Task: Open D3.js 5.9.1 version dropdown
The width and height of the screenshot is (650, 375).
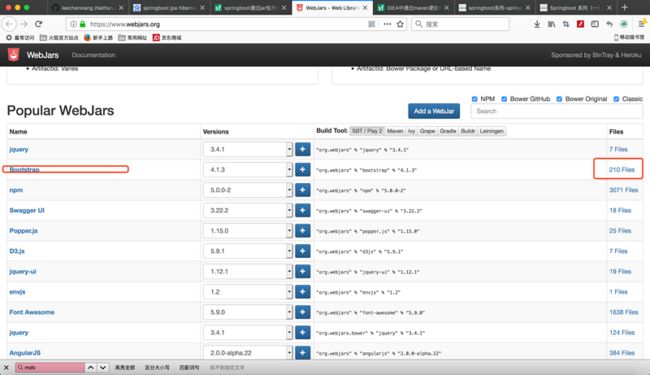Action: click(x=248, y=251)
